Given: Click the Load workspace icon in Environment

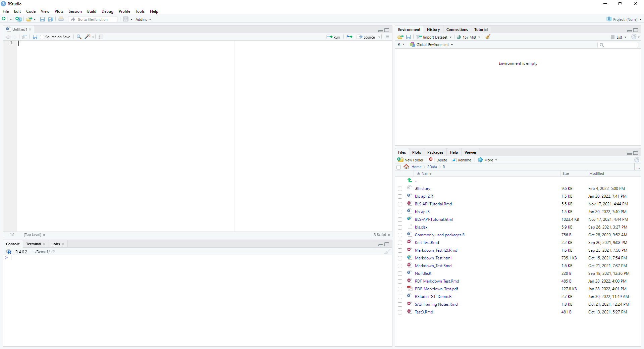Looking at the screenshot, I should tap(400, 37).
